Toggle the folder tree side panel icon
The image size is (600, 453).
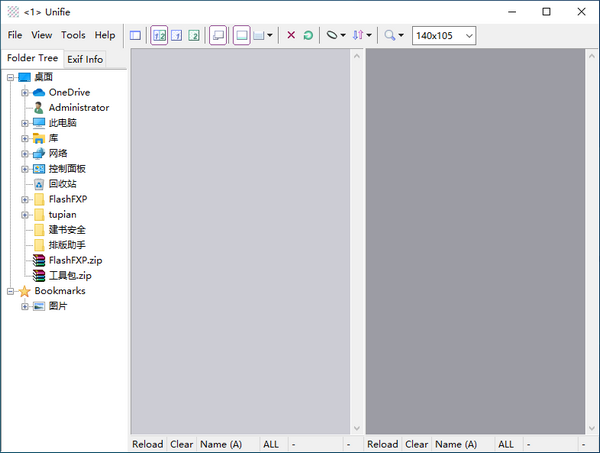click(x=135, y=36)
